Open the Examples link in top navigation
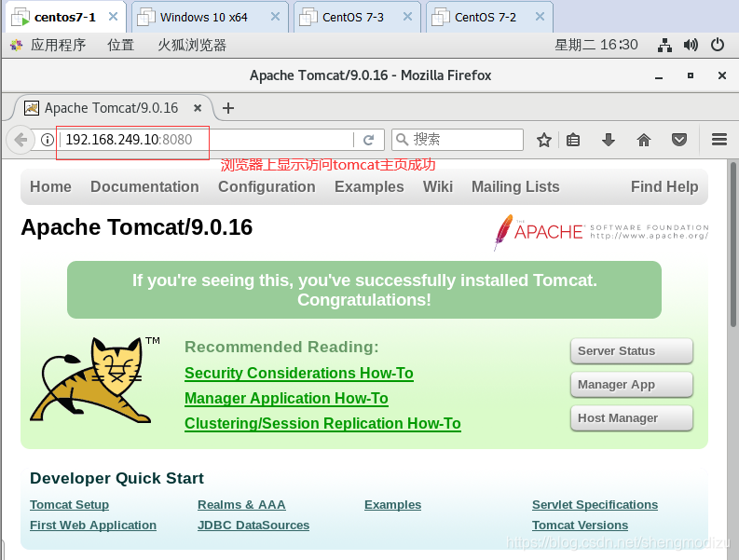 369,186
